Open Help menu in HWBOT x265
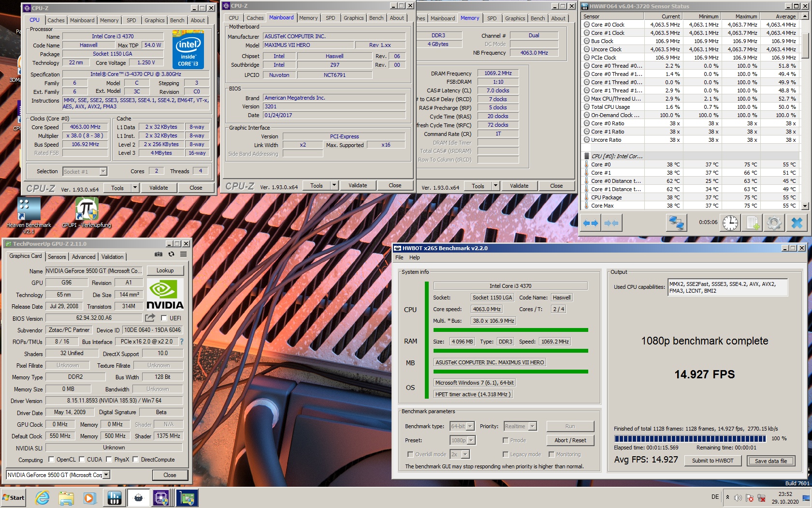 pyautogui.click(x=415, y=257)
